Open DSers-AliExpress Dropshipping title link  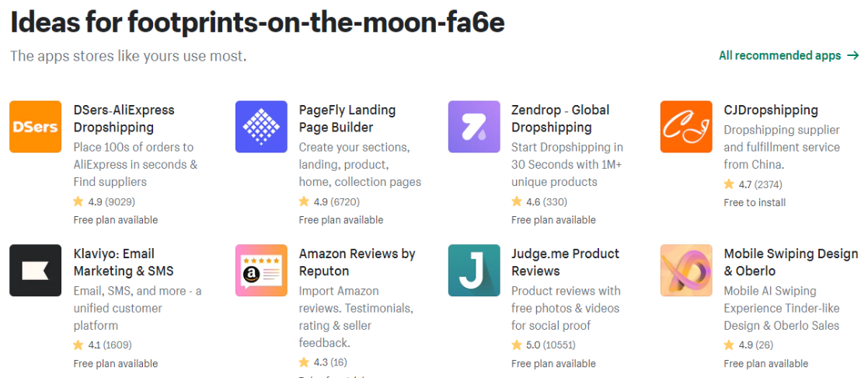[124, 118]
